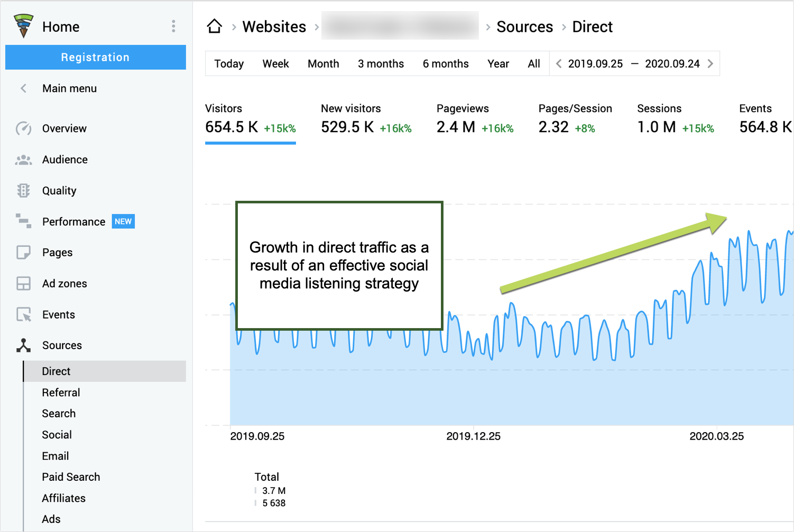Click the Performance waterfall icon
Screen dimensions: 794x532
point(23,221)
